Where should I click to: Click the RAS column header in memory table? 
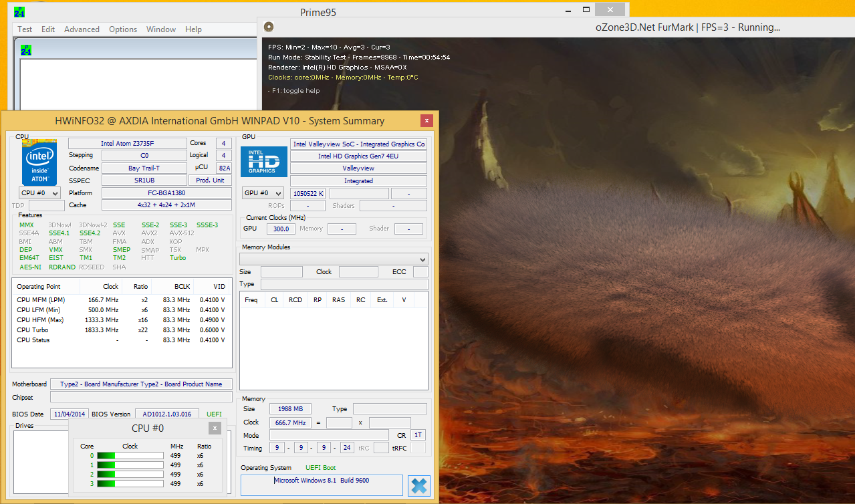coord(339,299)
